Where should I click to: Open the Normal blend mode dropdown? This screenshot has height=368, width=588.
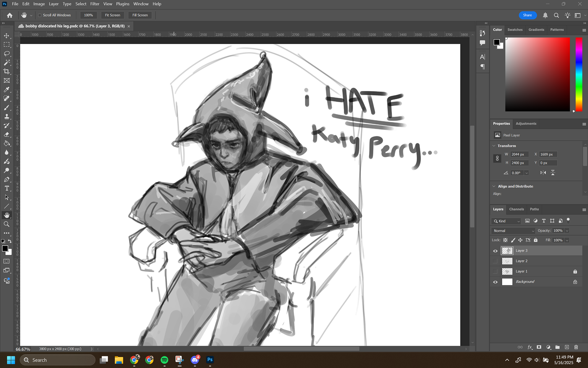tap(514, 231)
